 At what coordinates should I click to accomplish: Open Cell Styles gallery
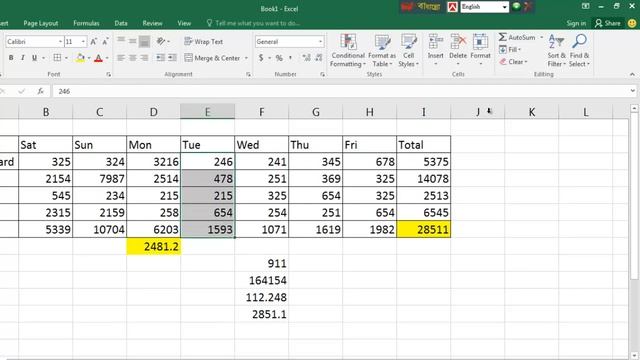408,51
